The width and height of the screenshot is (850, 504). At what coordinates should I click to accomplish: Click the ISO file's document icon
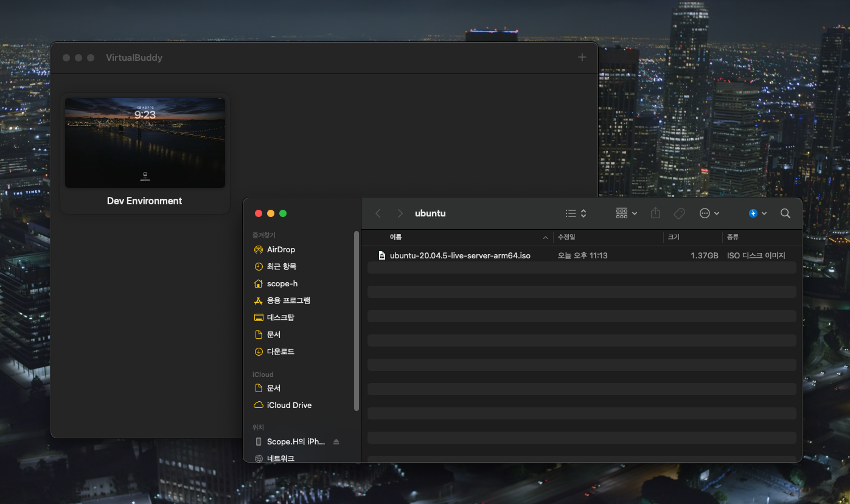click(381, 255)
